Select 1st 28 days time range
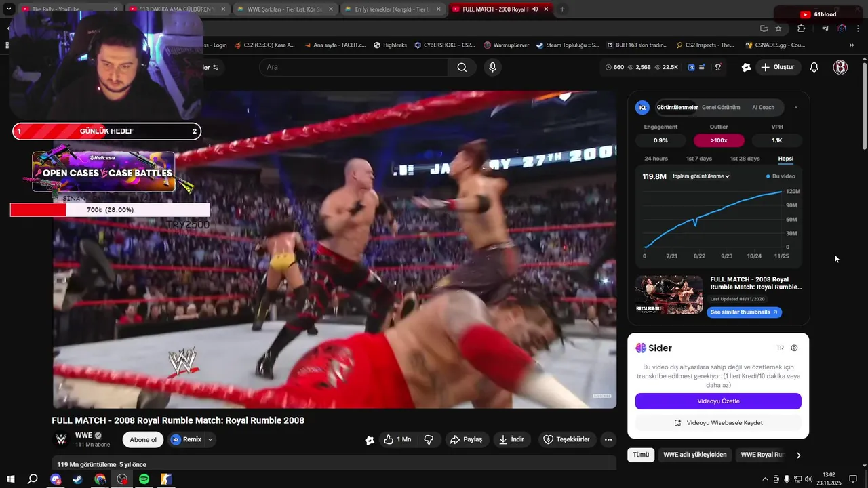The image size is (868, 488). pyautogui.click(x=745, y=159)
